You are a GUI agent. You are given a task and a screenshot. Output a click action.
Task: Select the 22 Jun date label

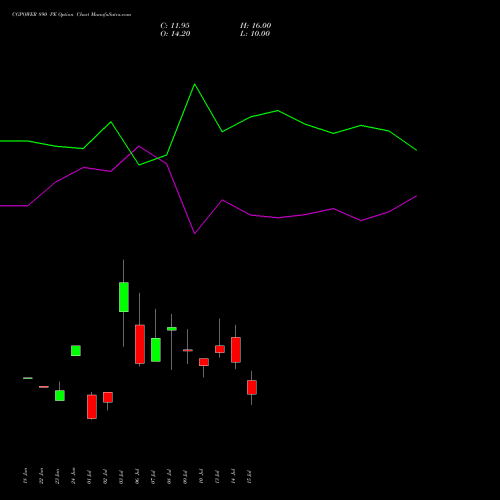pyautogui.click(x=42, y=476)
